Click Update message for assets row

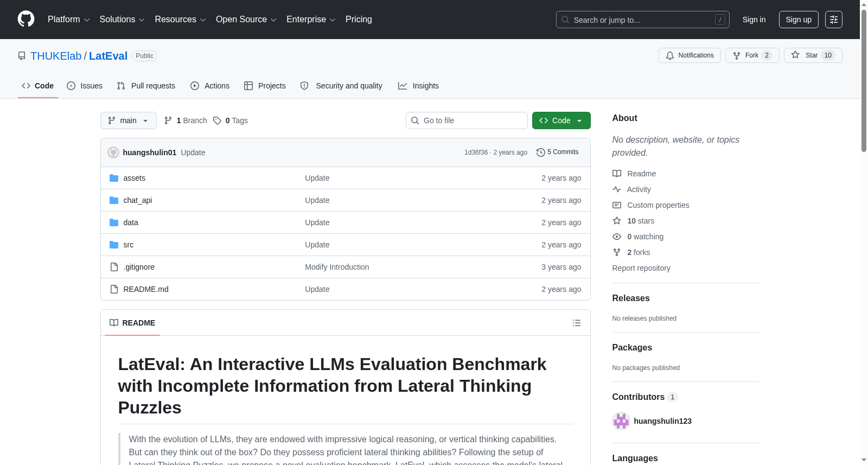[x=317, y=178]
